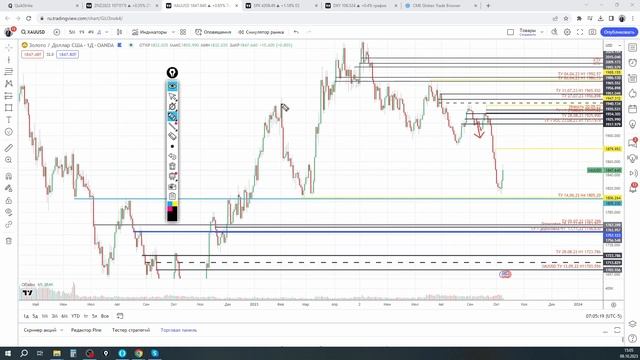Image resolution: width=640 pixels, height=360 pixels.
Task: Open the watchlist icon in right sidebar
Action: coord(632,48)
